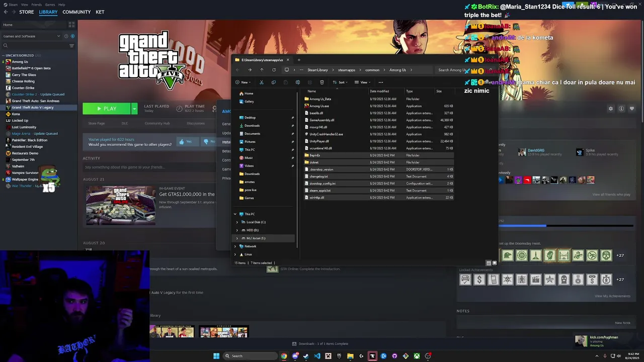Show ready-to-play games filter icon
This screenshot has height=362, width=644.
coord(72,36)
